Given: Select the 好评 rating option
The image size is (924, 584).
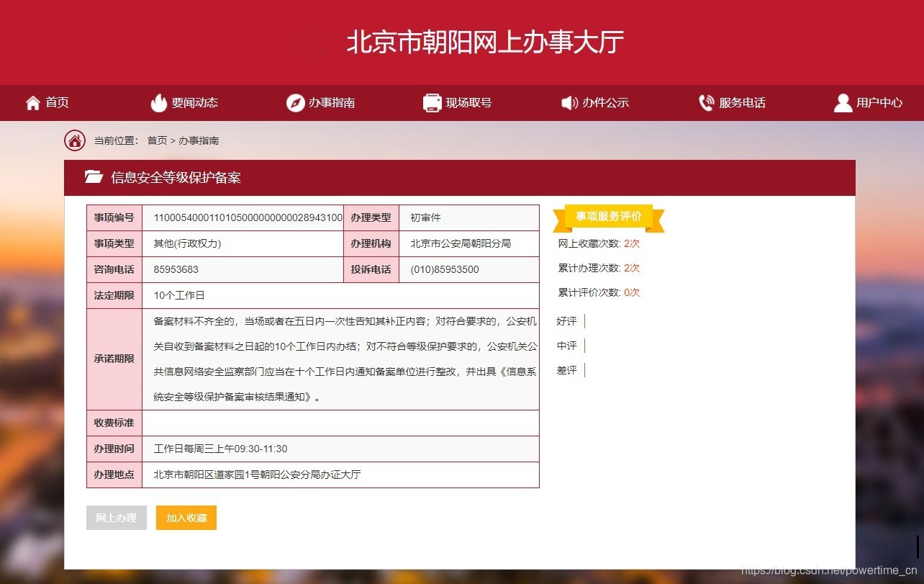Looking at the screenshot, I should coord(567,321).
